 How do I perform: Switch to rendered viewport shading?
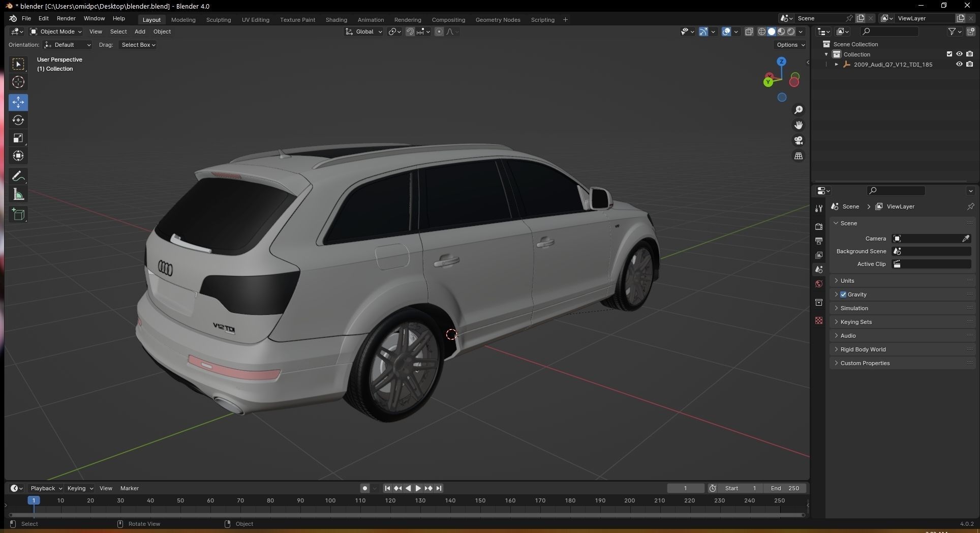pos(791,32)
